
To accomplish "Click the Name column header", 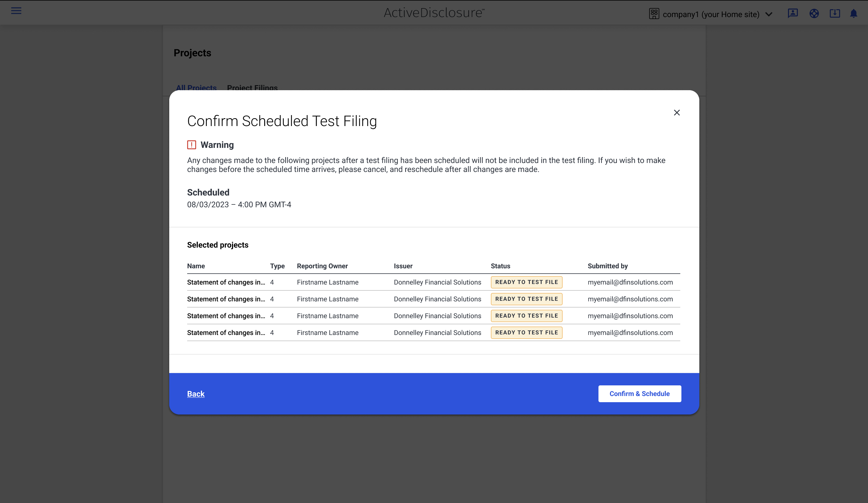I will coord(196,266).
